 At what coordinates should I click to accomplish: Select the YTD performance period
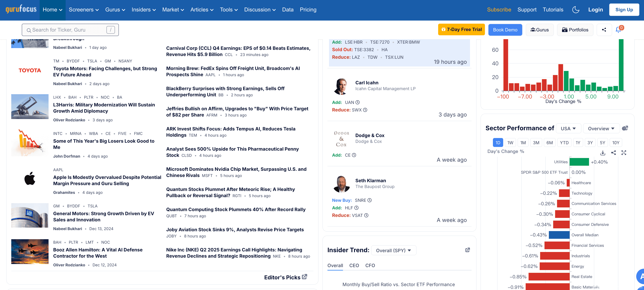564,143
